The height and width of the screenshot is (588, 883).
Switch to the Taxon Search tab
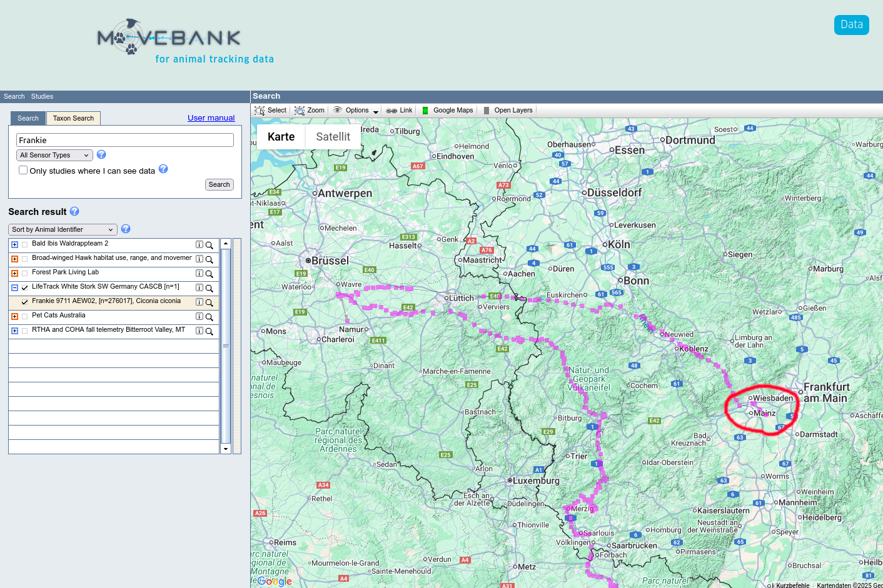[x=73, y=118]
